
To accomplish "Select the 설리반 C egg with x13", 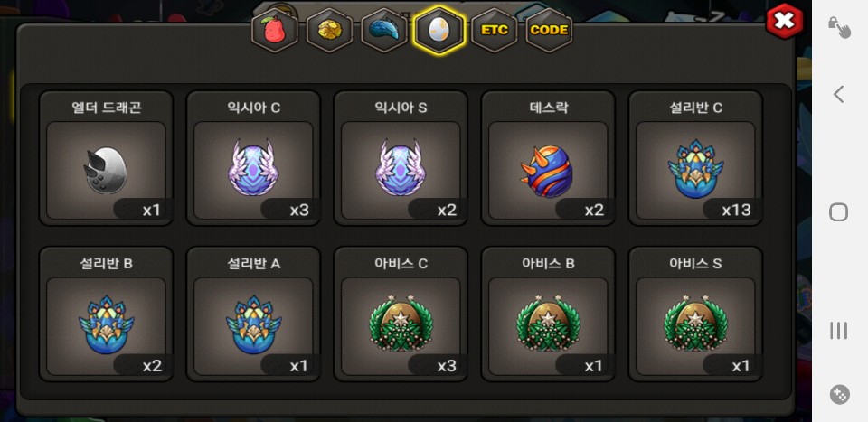I will click(x=695, y=158).
